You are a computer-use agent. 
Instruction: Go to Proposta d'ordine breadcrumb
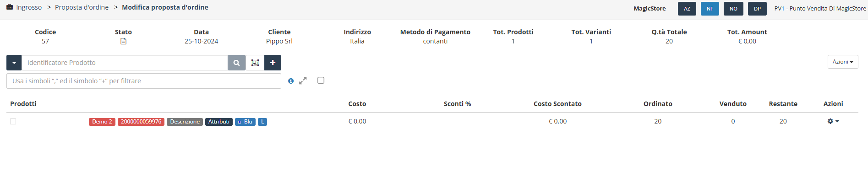(x=82, y=7)
